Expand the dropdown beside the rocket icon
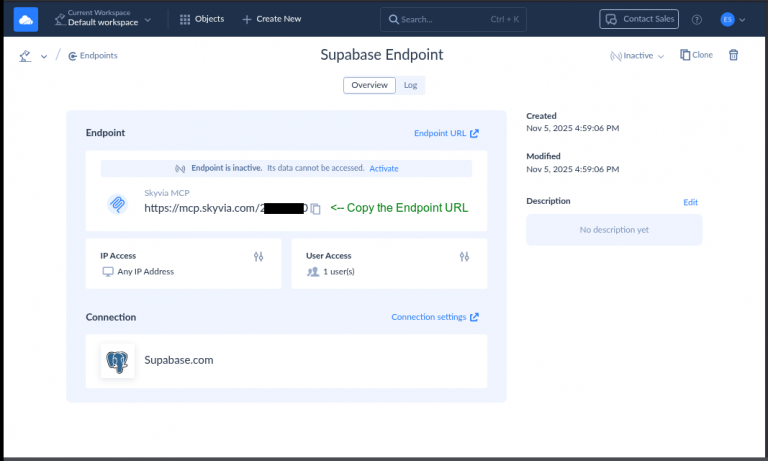Image resolution: width=768 pixels, height=461 pixels. click(43, 57)
